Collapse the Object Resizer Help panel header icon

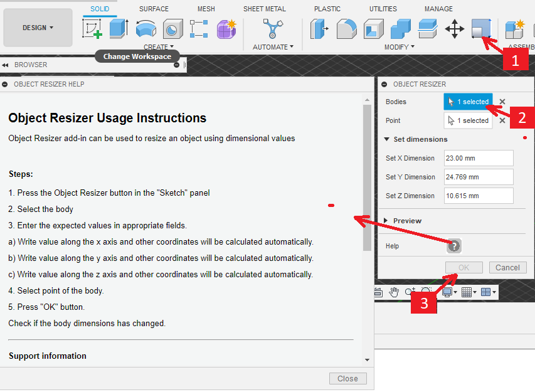5,84
